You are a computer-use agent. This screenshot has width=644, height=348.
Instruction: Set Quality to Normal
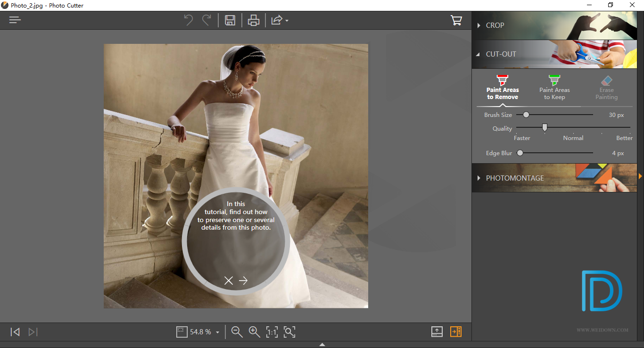(x=573, y=138)
